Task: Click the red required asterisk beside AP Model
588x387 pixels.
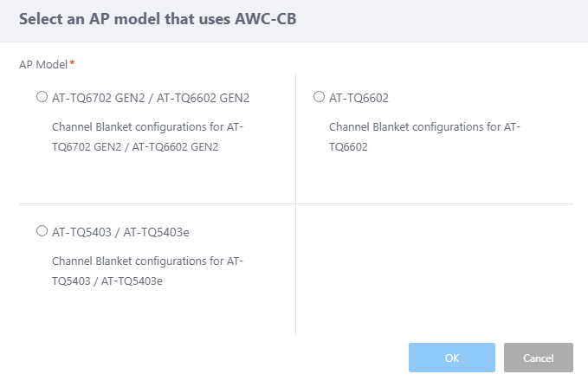Action: coord(72,64)
